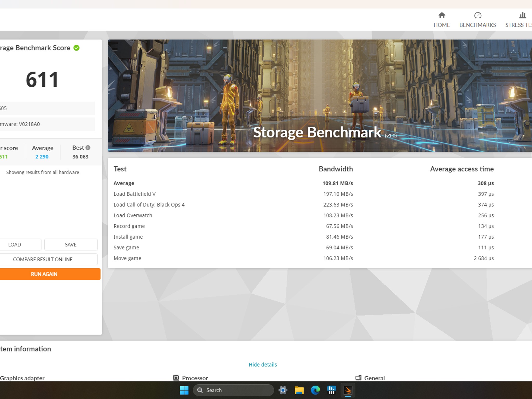Click the Average access time header

tap(462, 169)
